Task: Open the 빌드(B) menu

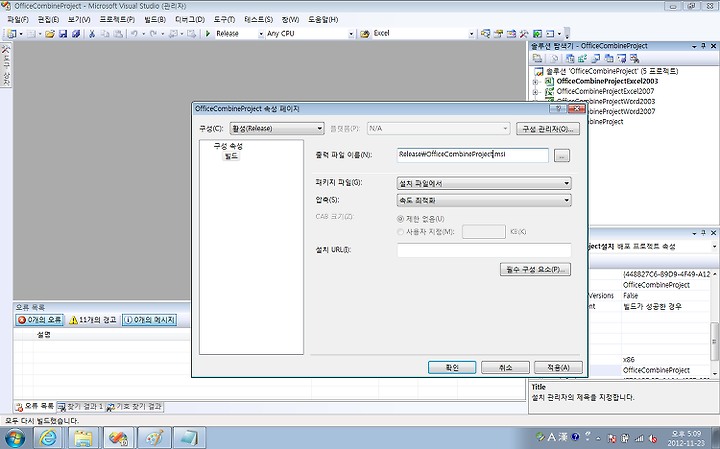Action: pyautogui.click(x=155, y=20)
